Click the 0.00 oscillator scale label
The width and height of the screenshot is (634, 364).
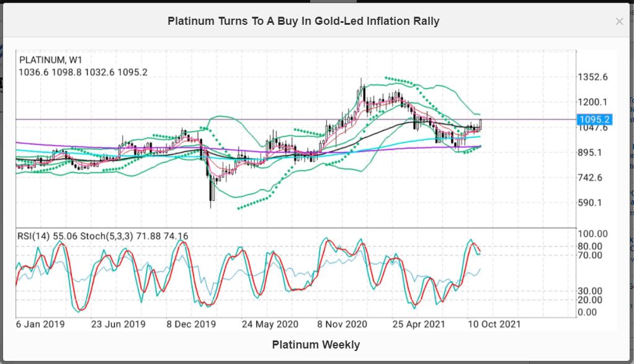(x=588, y=312)
